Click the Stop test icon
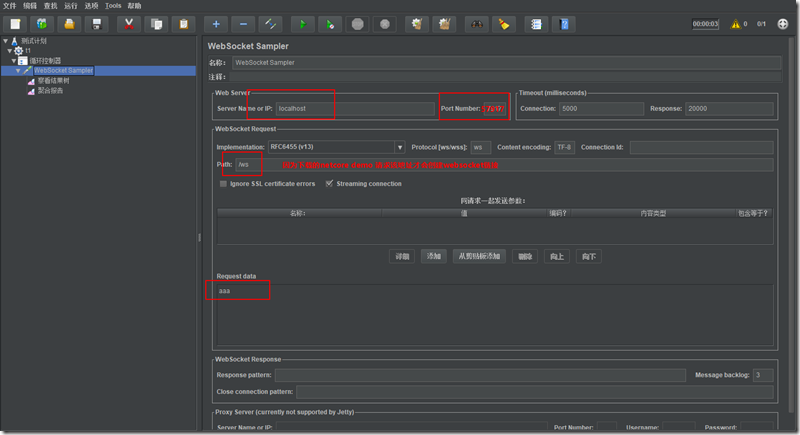The width and height of the screenshot is (800, 435). tap(358, 24)
